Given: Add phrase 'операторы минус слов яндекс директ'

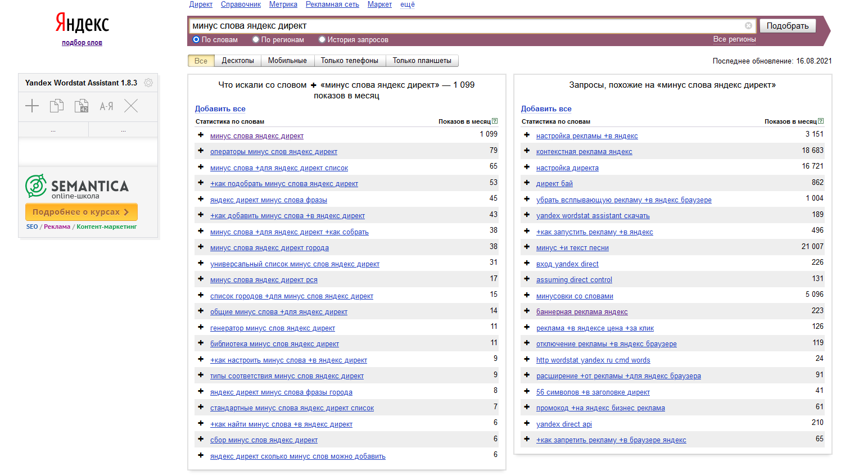Looking at the screenshot, I should (201, 151).
